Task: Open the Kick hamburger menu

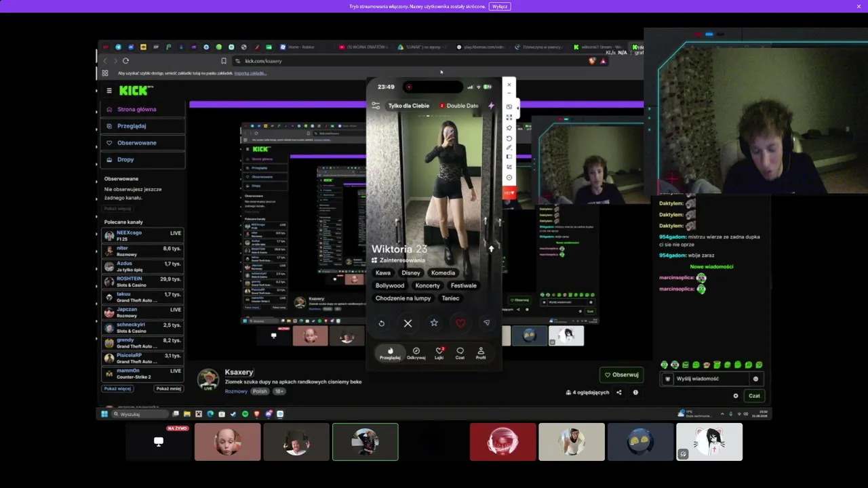Action: click(109, 90)
